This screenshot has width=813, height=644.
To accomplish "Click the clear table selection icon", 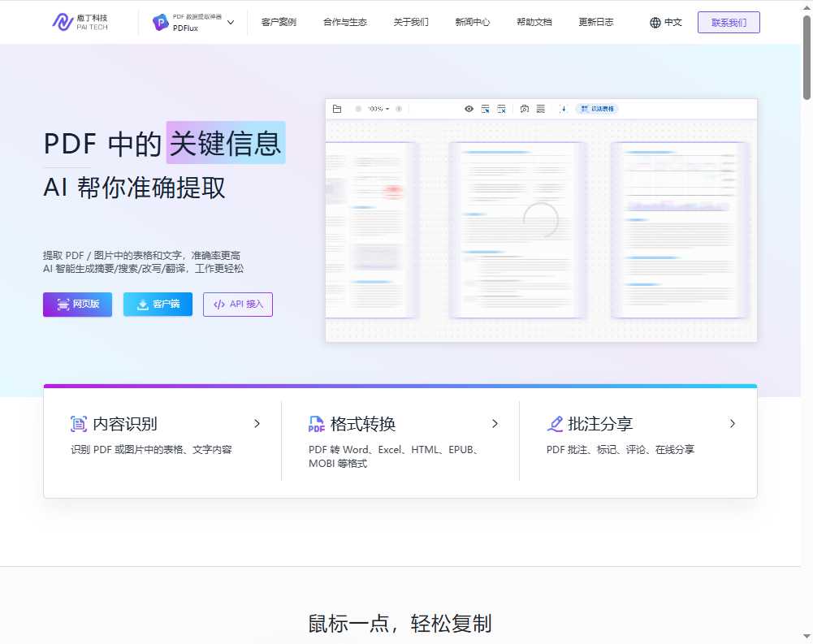I will pos(501,109).
